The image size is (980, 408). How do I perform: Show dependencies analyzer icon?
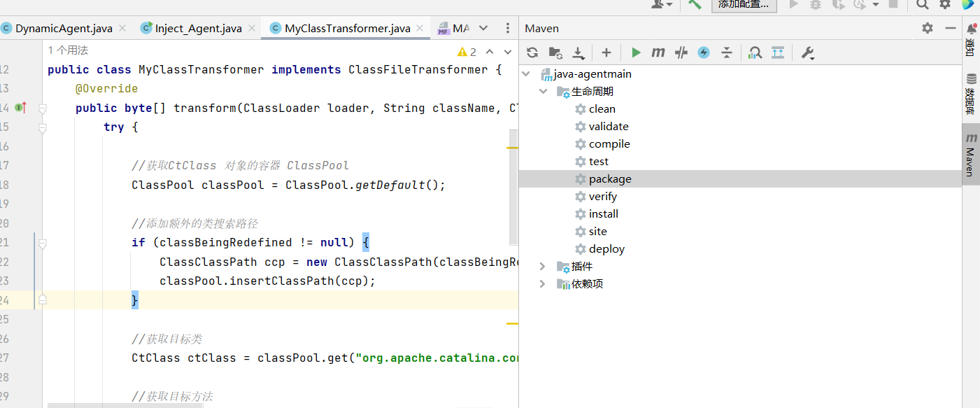pos(755,52)
